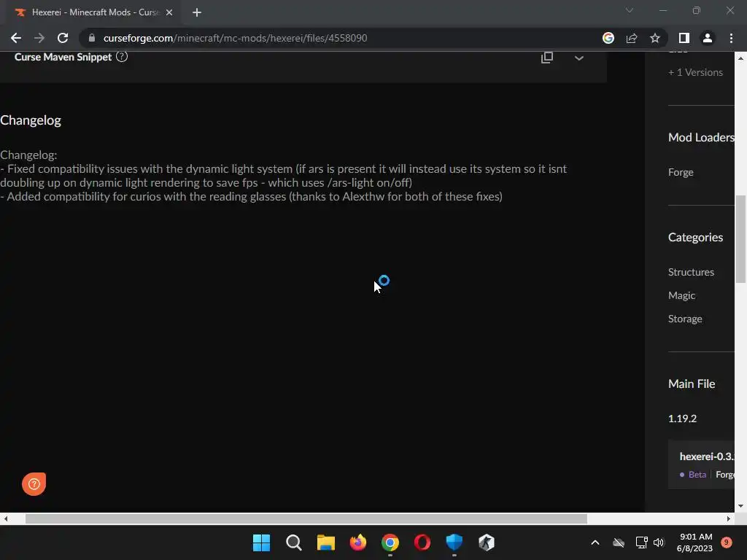
Task: Close the Hexerei tab
Action: tap(169, 12)
